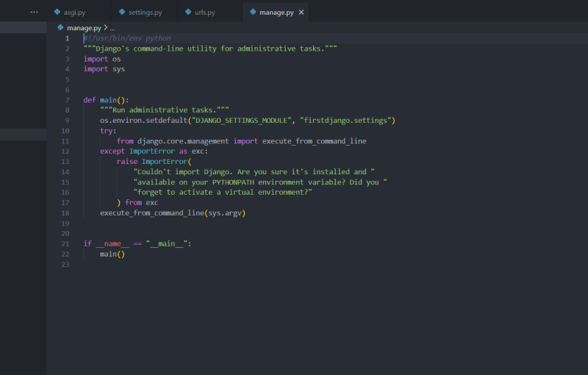Screen dimensions: 588x375
Task: Click the Django's command-line utility docstring
Action: [210, 49]
